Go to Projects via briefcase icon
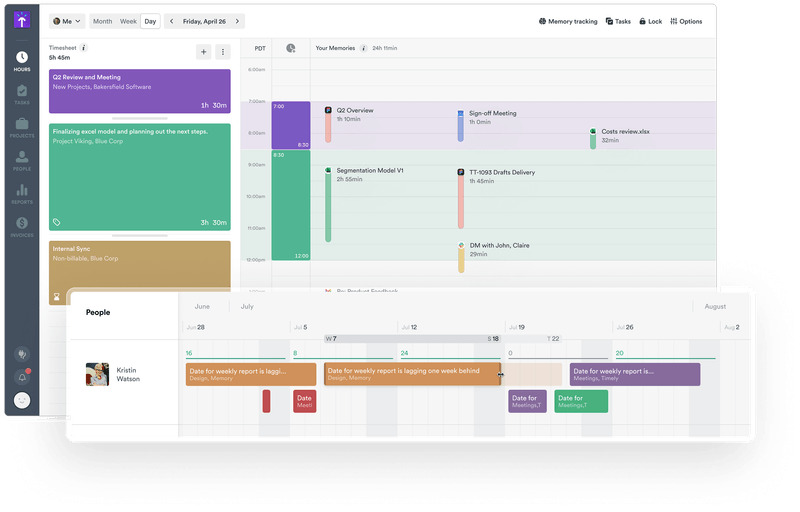The image size is (800, 512). coord(21,127)
